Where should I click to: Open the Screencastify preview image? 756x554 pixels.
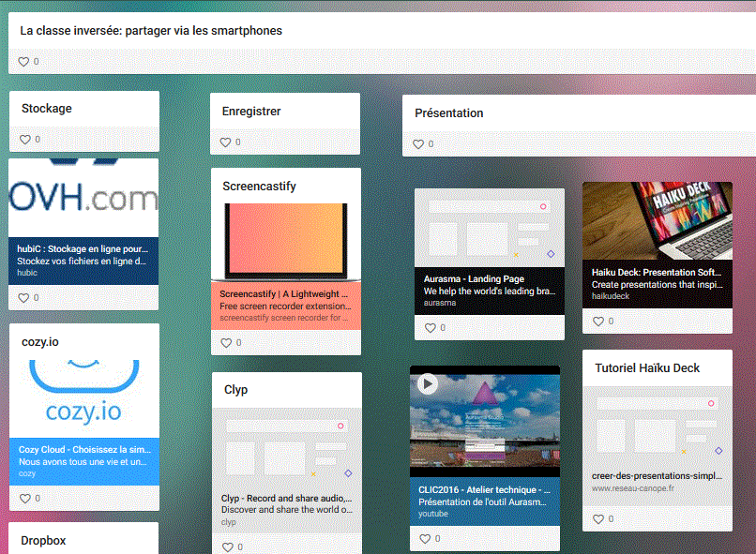(x=285, y=241)
